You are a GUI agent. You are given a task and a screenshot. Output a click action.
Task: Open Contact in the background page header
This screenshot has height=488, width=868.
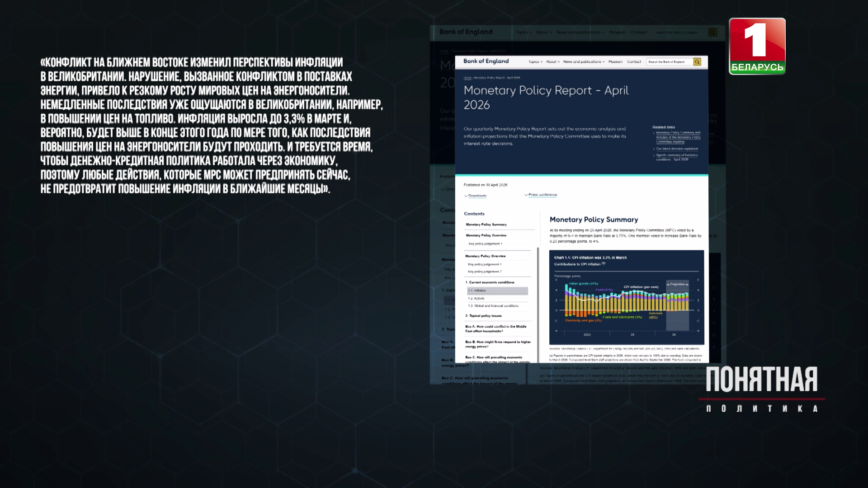pyautogui.click(x=639, y=33)
